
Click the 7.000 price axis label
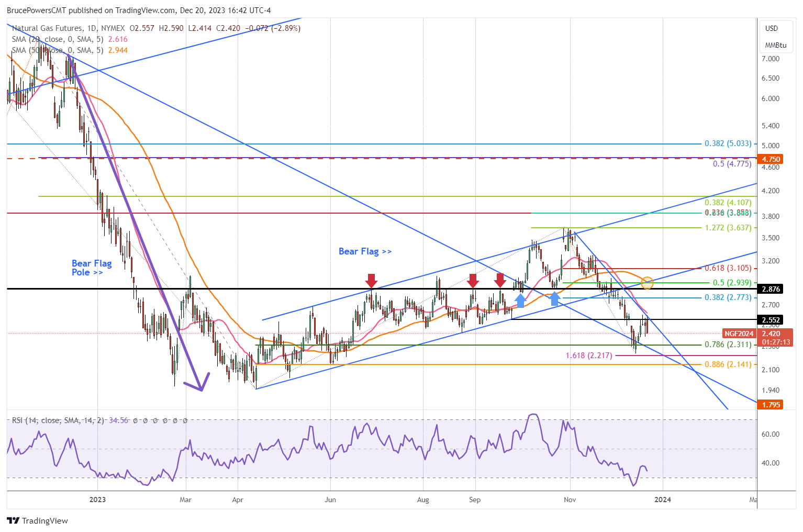771,59
